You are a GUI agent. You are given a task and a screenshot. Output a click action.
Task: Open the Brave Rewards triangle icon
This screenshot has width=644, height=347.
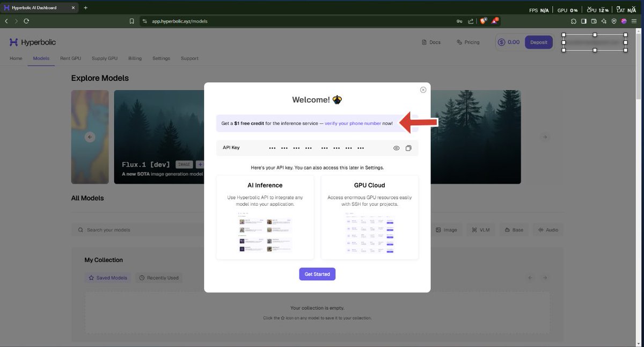click(x=495, y=21)
